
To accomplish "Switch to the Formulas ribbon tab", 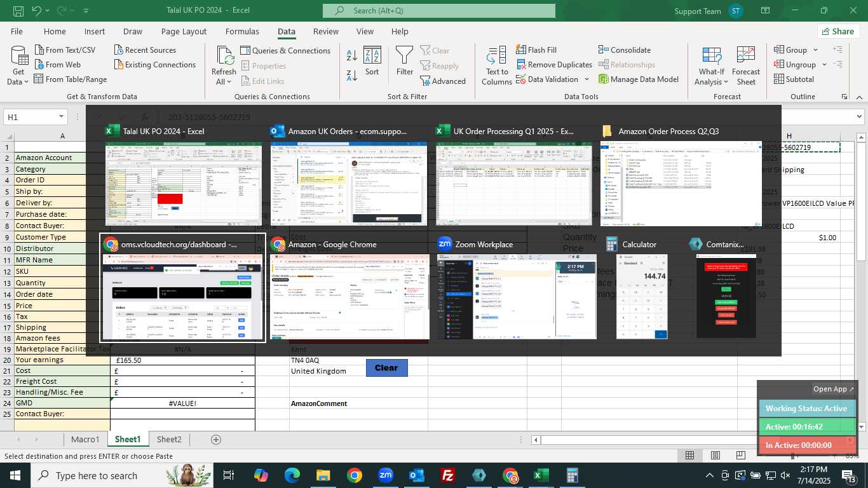I will [x=242, y=31].
